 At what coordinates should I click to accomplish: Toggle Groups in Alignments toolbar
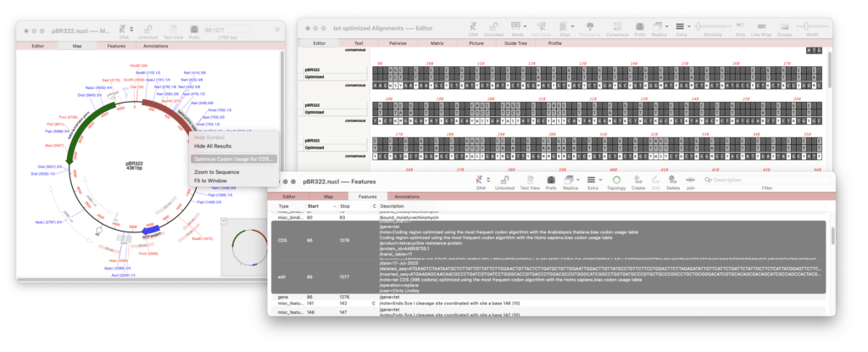[784, 25]
